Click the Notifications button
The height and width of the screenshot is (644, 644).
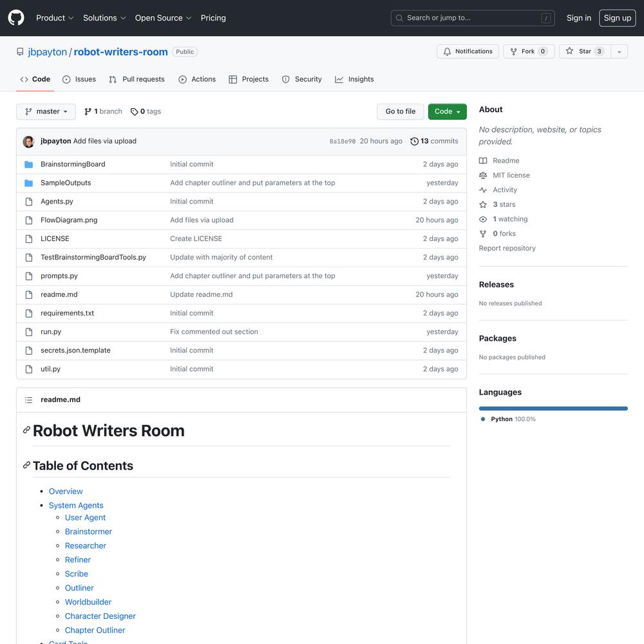pos(468,52)
